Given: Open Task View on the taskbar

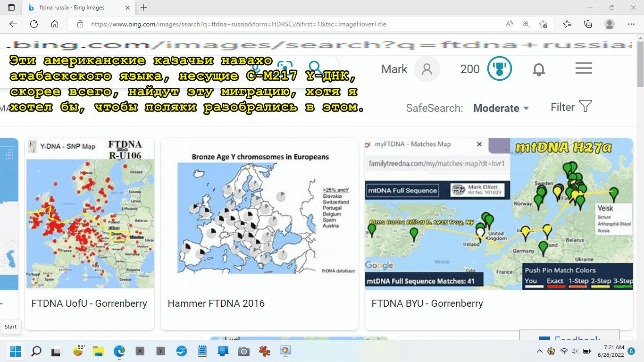Looking at the screenshot, I should (57, 351).
